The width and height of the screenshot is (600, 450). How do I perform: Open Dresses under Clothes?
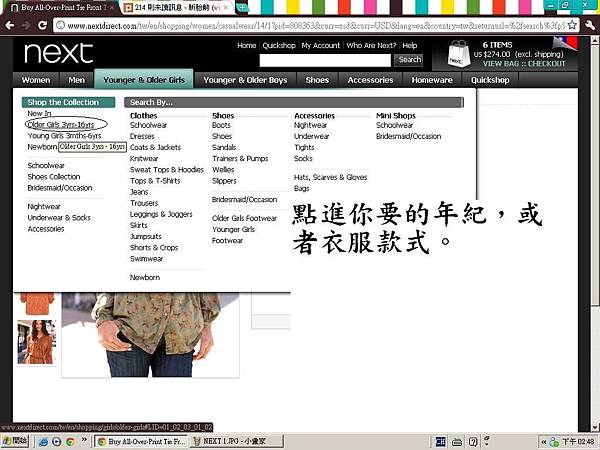(x=142, y=136)
